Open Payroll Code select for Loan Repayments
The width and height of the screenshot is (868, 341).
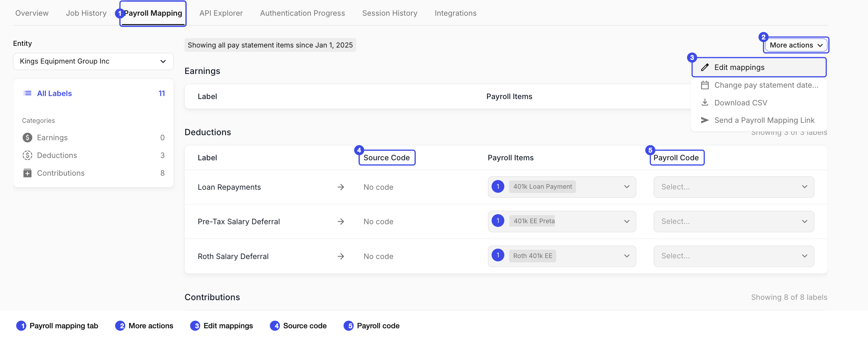(734, 187)
